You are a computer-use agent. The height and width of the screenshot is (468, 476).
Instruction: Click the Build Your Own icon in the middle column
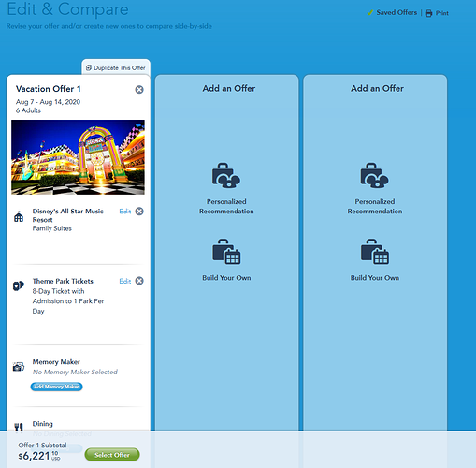click(x=226, y=252)
